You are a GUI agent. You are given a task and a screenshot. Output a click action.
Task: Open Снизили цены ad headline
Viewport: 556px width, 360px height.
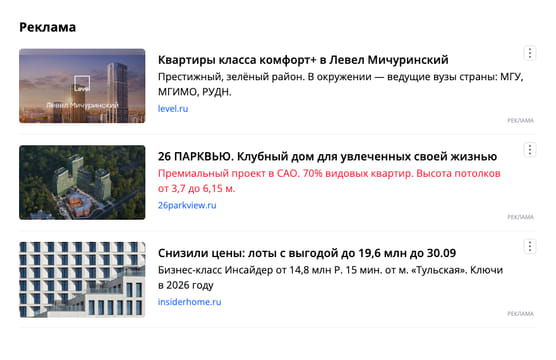[x=307, y=253]
